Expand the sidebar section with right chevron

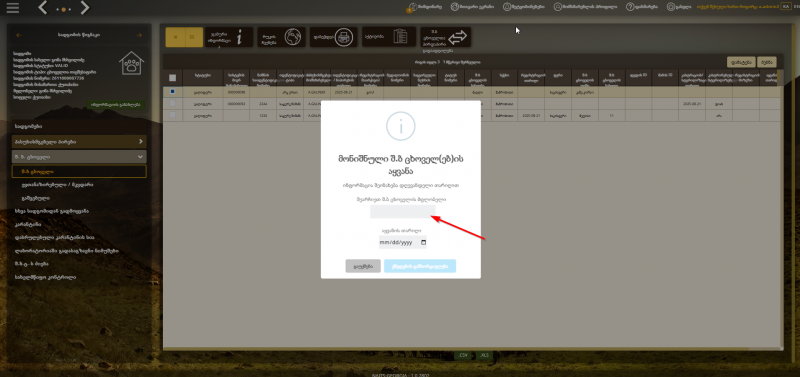click(79, 141)
